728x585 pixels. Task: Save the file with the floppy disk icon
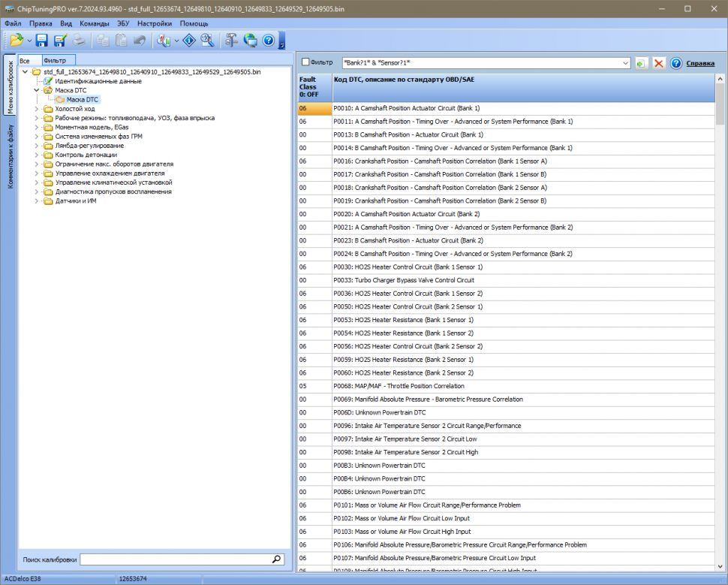42,41
